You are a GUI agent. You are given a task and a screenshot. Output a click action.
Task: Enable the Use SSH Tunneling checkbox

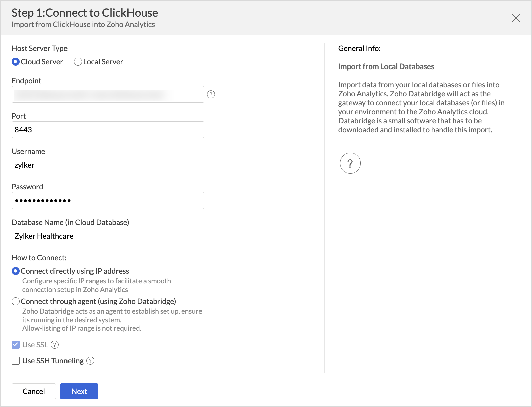(x=16, y=361)
